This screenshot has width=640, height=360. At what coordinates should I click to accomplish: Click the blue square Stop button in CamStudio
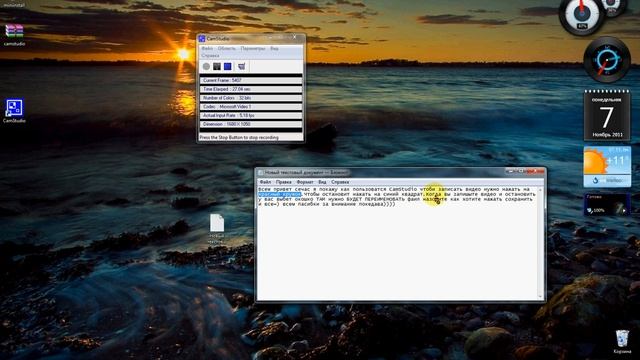coord(227,66)
